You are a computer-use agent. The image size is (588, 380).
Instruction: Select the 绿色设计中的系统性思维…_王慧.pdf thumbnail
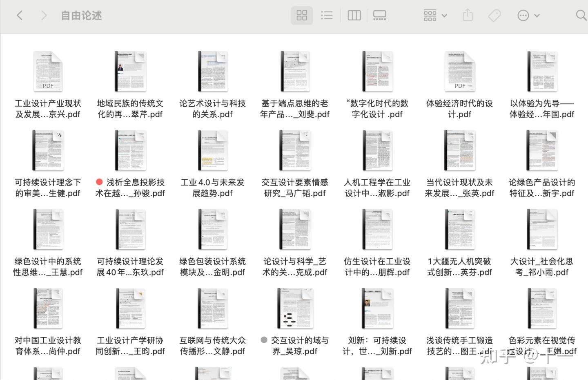[x=48, y=229]
